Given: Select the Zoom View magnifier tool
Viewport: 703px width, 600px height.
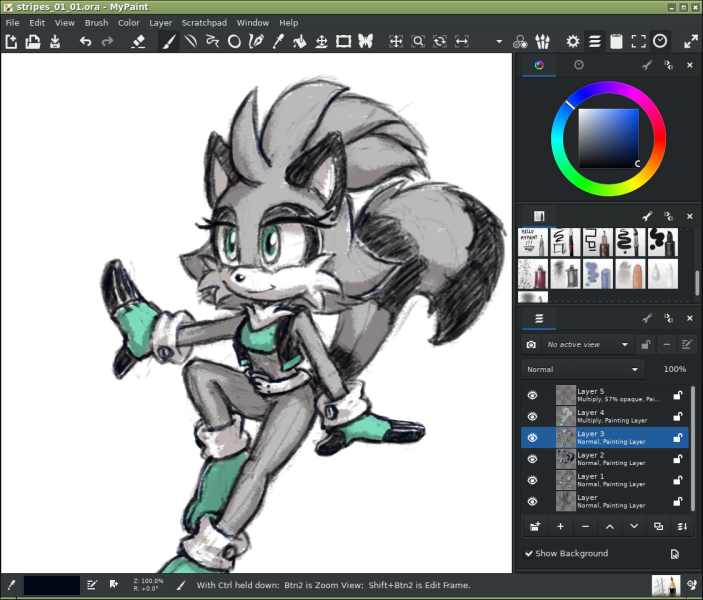Looking at the screenshot, I should (x=418, y=42).
